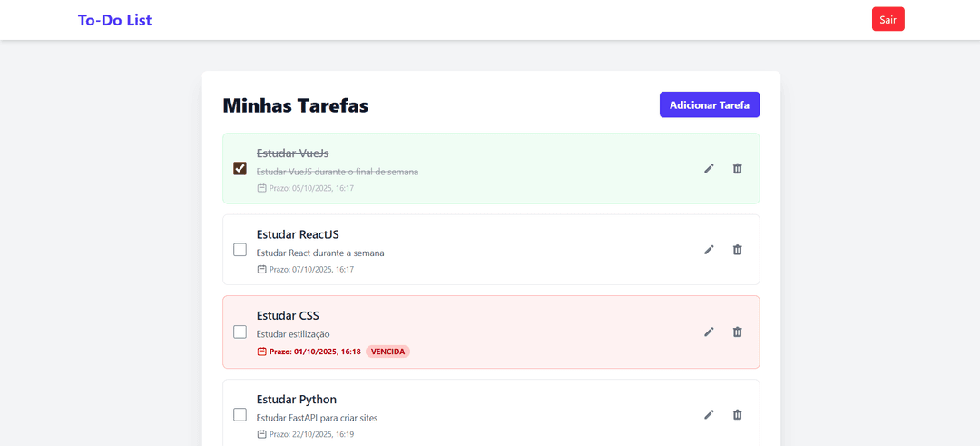This screenshot has width=980, height=446.
Task: Click the Adicionar Tarefa button
Action: click(710, 104)
